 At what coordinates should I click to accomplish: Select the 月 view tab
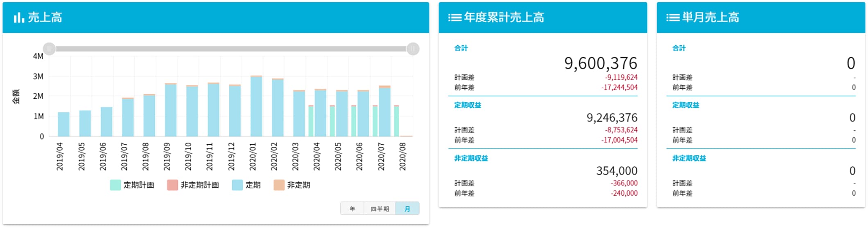(407, 208)
